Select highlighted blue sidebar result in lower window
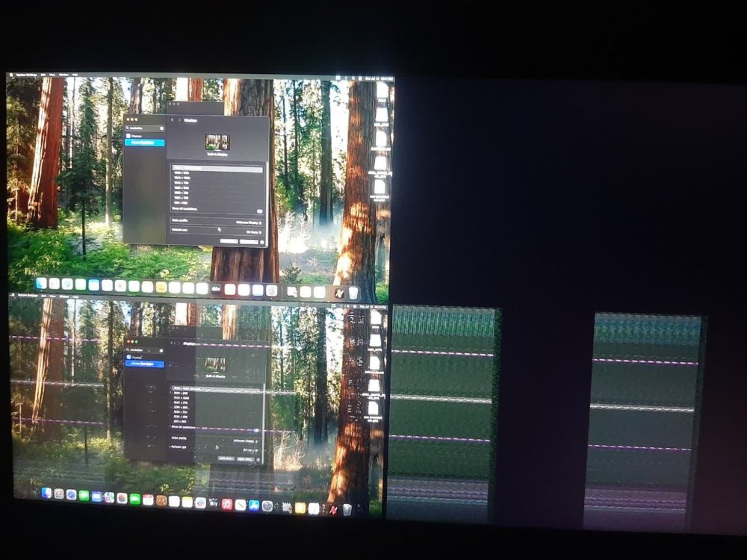This screenshot has width=747, height=560. coord(144,364)
